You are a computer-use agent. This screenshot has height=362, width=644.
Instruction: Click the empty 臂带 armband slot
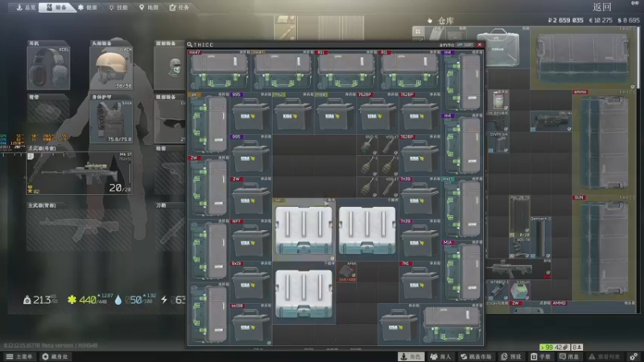tap(48, 112)
